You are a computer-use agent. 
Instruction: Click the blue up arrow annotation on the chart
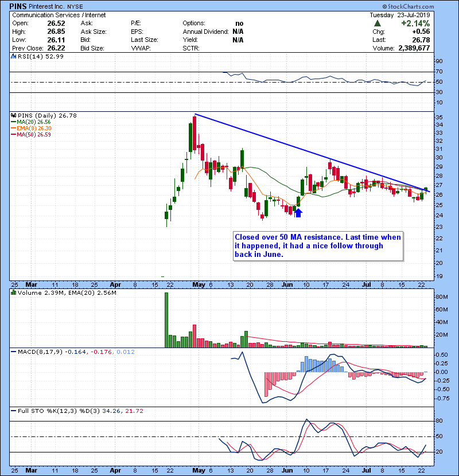click(x=298, y=213)
